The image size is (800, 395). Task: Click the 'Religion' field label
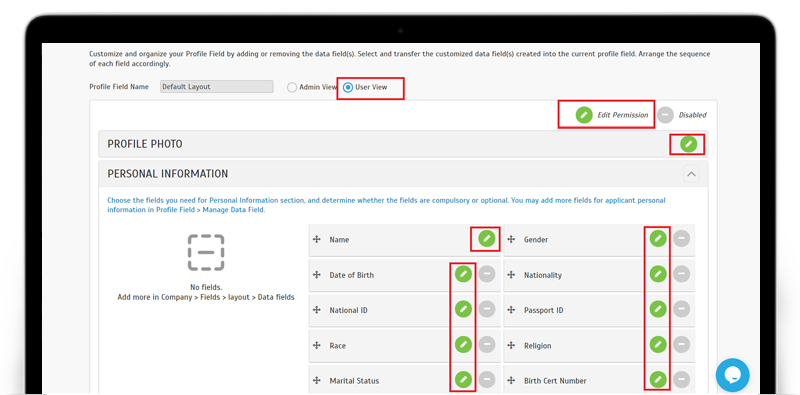[x=538, y=345]
